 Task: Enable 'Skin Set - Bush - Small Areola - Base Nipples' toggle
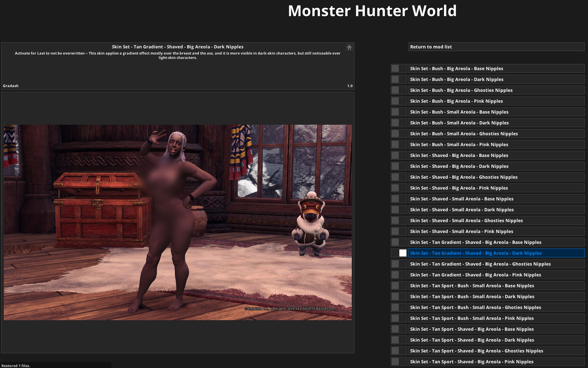(x=399, y=112)
